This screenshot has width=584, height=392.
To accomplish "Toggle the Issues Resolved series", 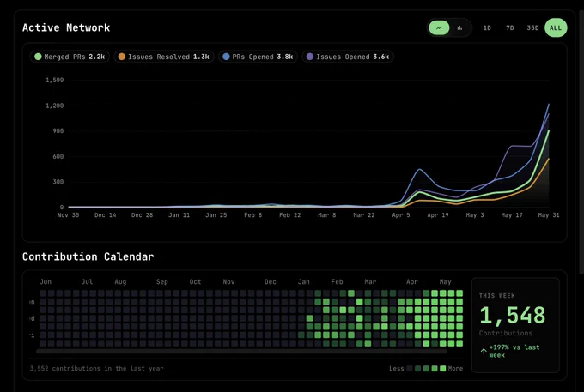I will 164,57.
